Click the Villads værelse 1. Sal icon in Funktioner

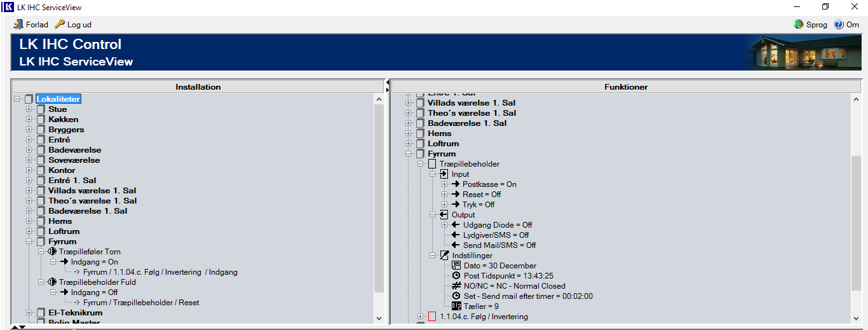(x=420, y=103)
